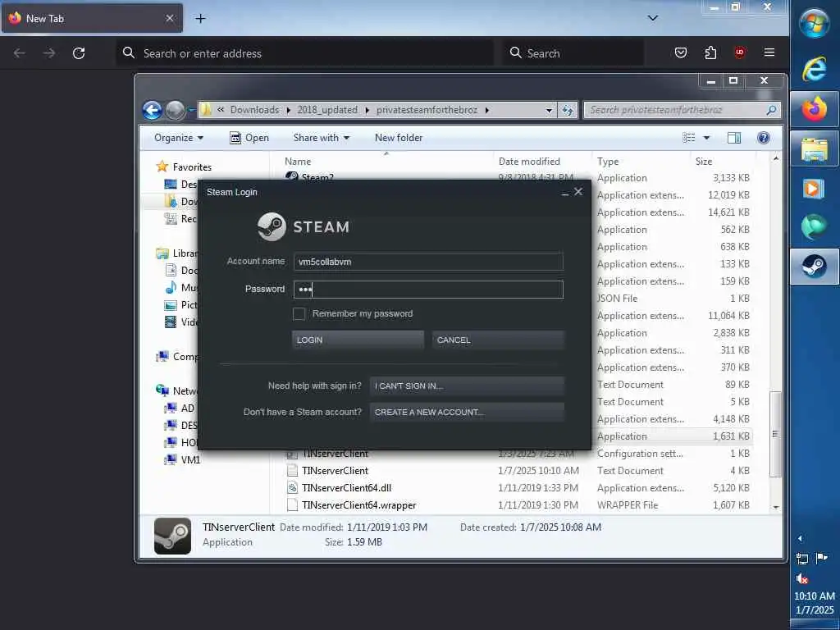
Task: Click the Explorer scrollbar up arrow
Action: coord(775,158)
